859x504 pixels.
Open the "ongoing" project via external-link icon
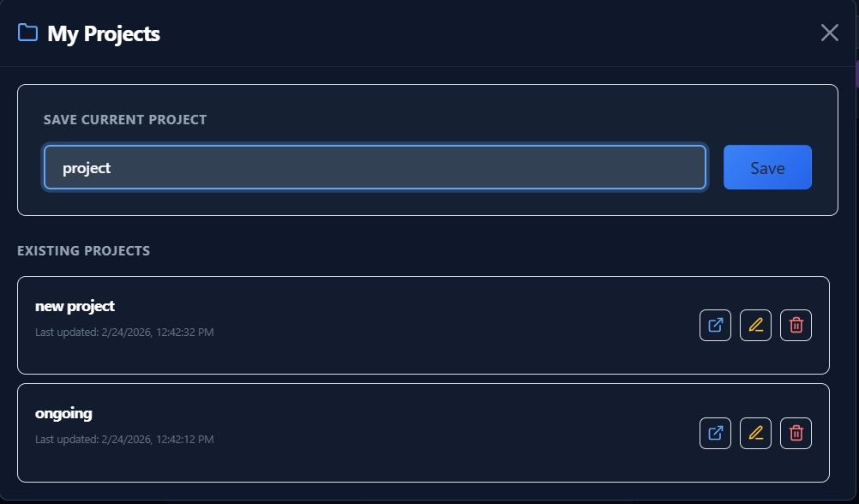pos(715,433)
